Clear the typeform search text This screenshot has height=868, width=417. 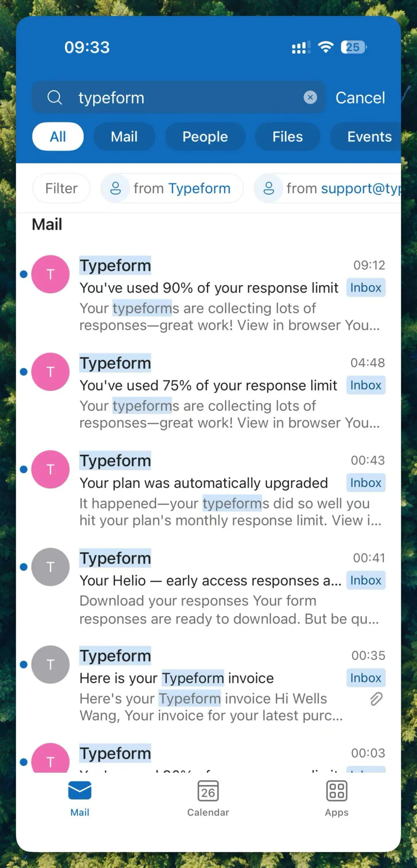(310, 98)
